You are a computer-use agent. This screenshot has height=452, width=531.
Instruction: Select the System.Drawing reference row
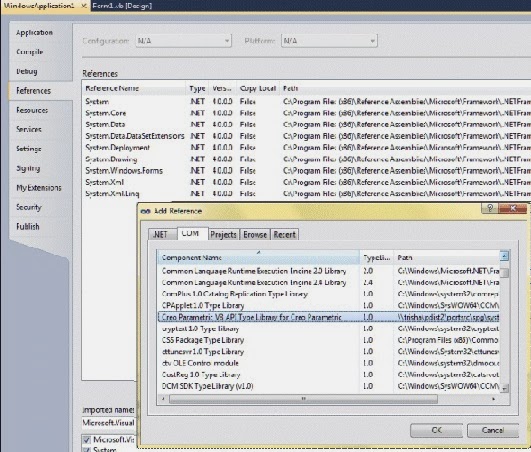point(306,159)
